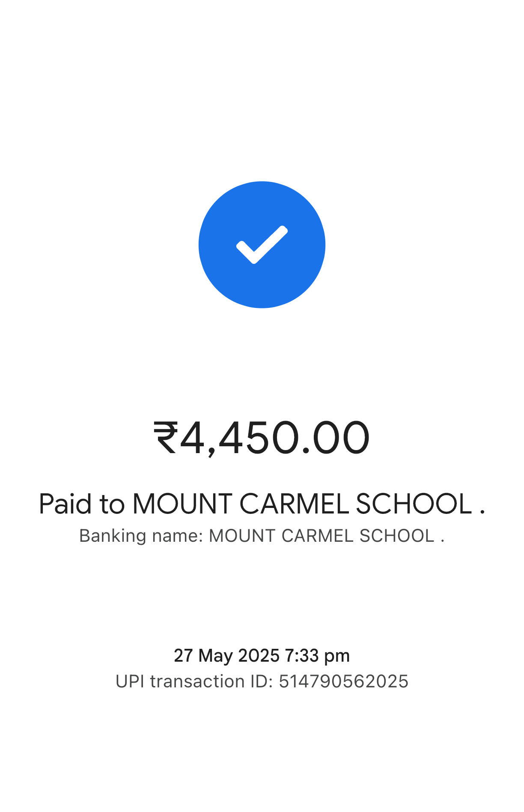Click the time 7:33 pm
This screenshot has height=812, width=524.
(318, 656)
